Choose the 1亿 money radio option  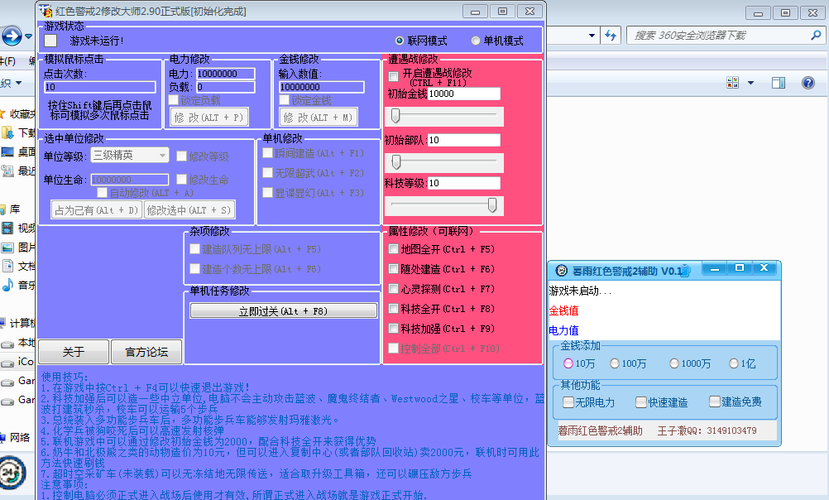pos(735,364)
